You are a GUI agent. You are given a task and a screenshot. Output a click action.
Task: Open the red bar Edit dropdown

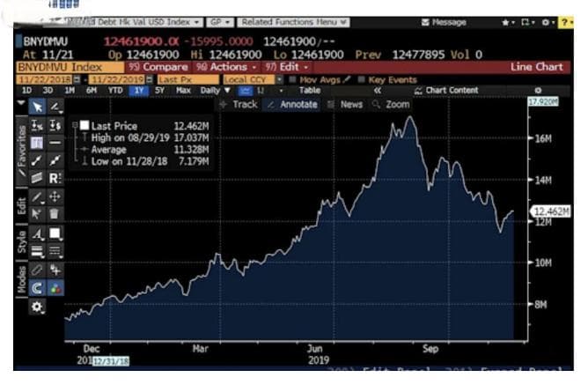(x=286, y=67)
